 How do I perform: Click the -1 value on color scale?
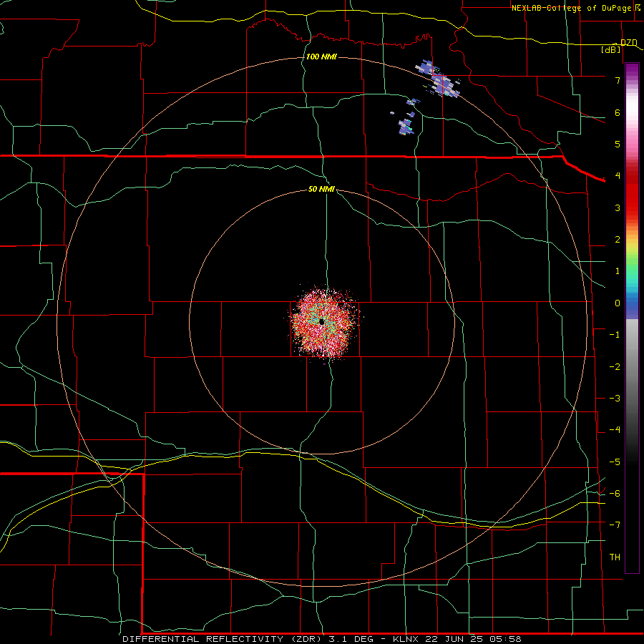[x=615, y=335]
